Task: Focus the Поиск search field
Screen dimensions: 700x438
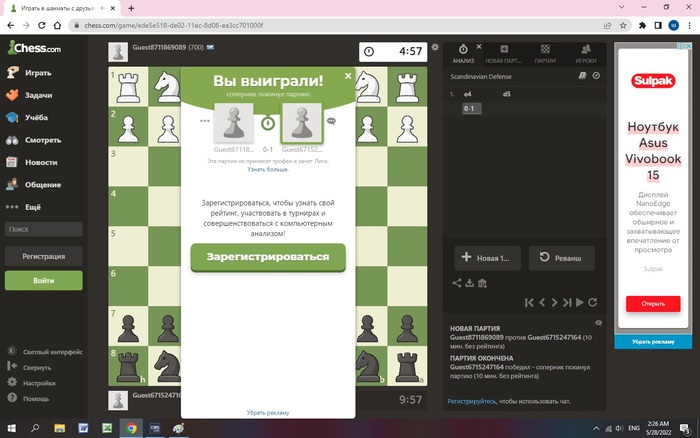Action: [x=43, y=229]
